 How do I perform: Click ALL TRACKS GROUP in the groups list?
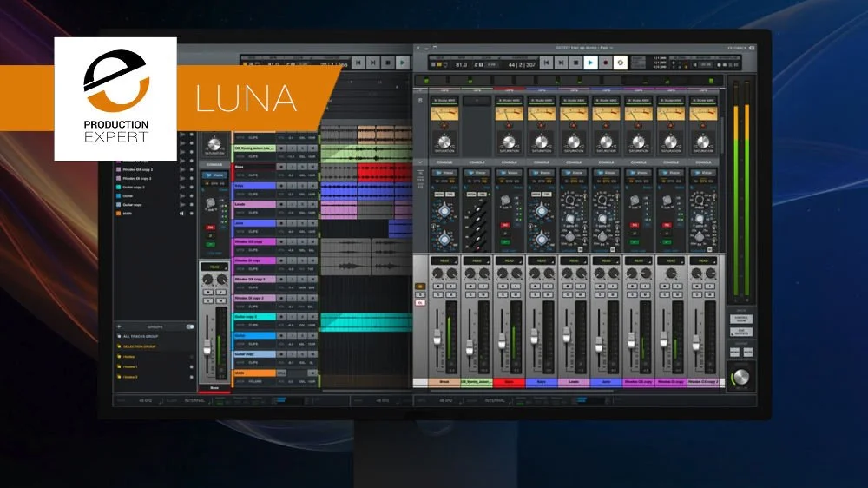click(x=140, y=336)
